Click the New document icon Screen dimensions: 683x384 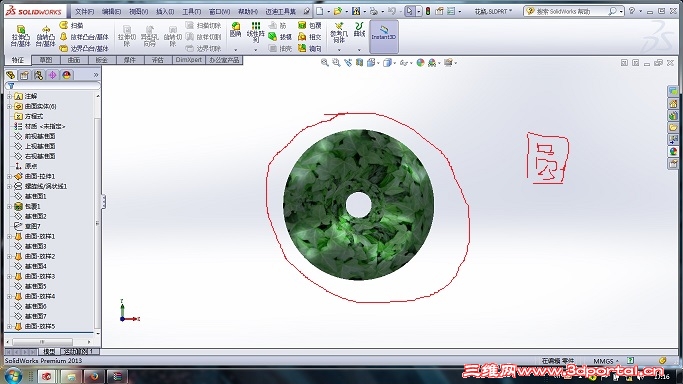point(319,11)
